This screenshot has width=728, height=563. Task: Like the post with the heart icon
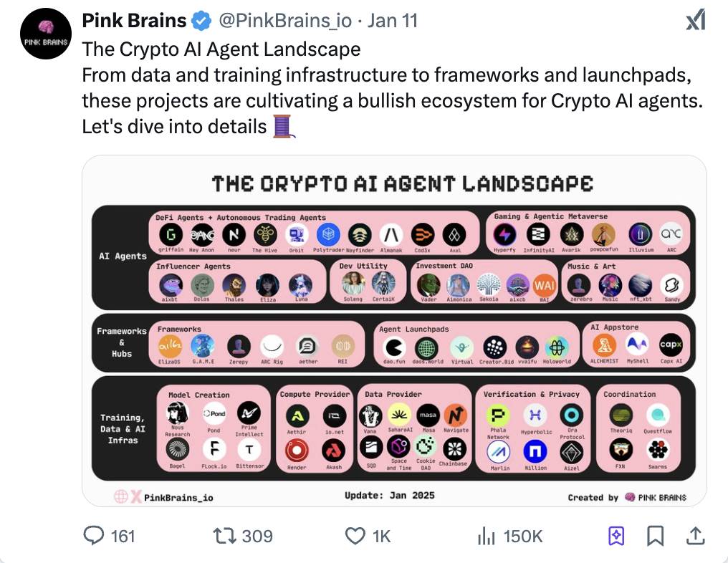click(x=355, y=536)
